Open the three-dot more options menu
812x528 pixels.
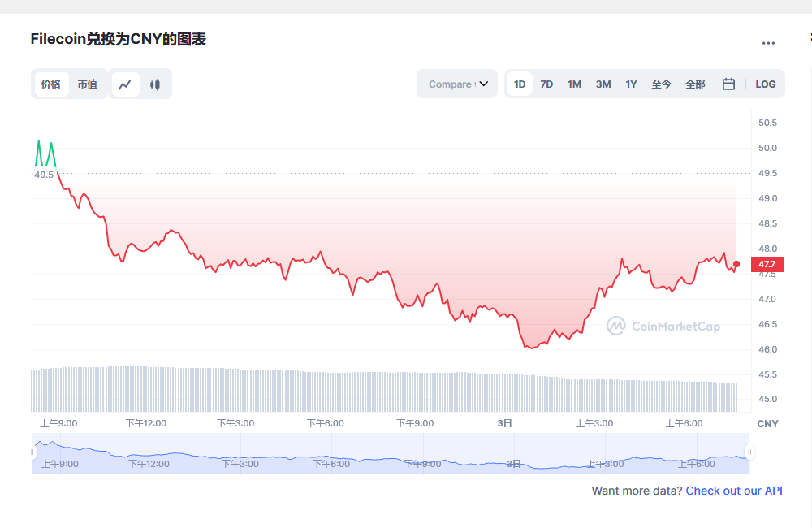tap(768, 44)
